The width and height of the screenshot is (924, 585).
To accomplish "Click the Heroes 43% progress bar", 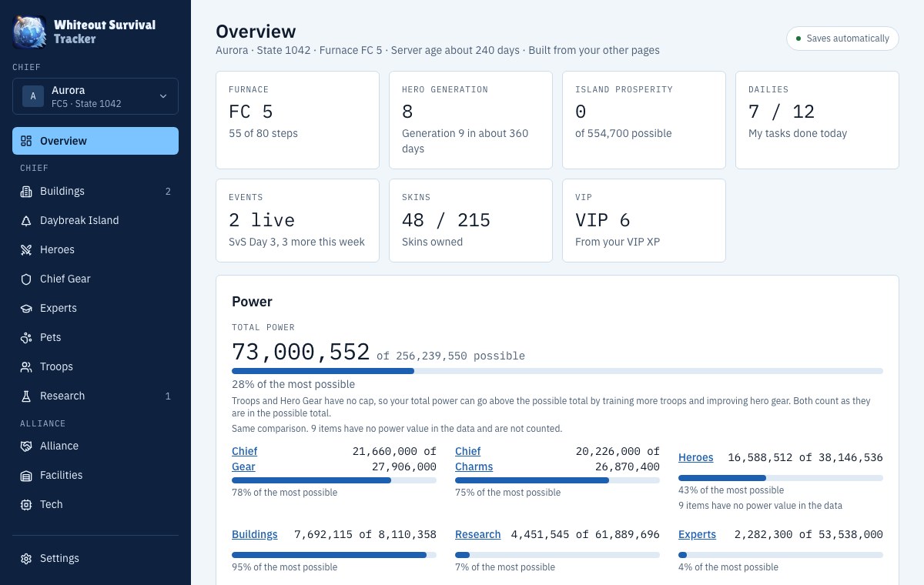I will point(781,478).
